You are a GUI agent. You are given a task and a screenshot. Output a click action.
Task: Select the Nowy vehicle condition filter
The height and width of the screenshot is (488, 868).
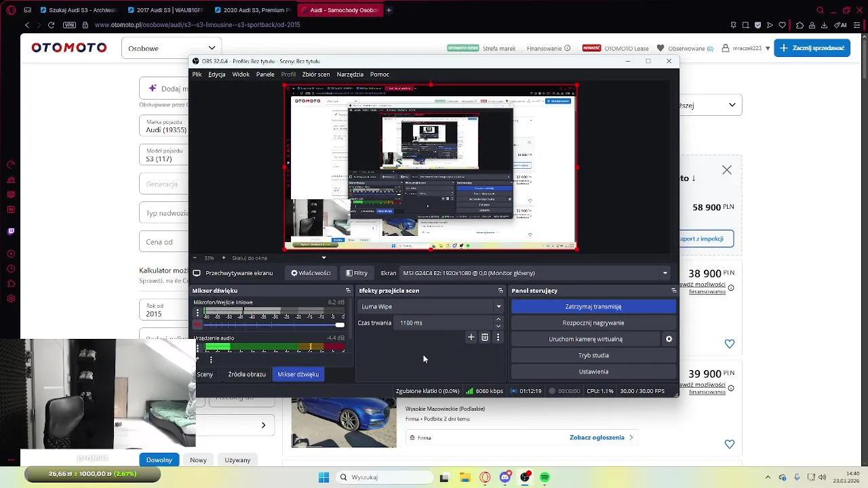tap(197, 460)
